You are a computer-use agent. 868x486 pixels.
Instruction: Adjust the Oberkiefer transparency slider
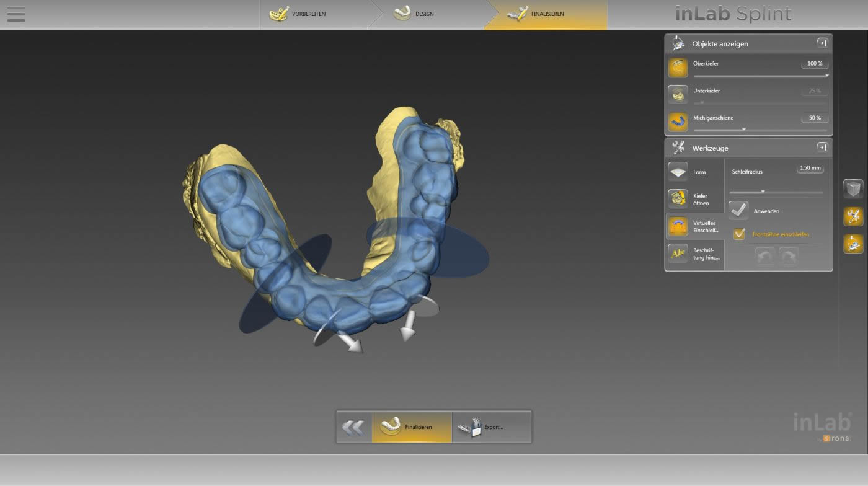(761, 76)
